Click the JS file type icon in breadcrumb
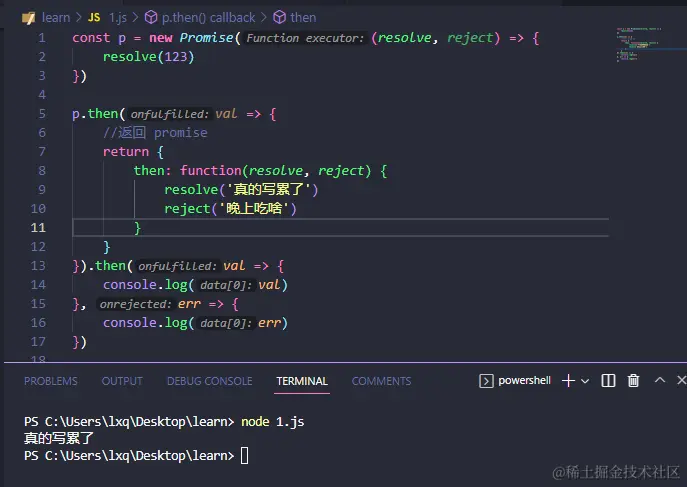Screen dimensions: 687x487 coord(94,18)
